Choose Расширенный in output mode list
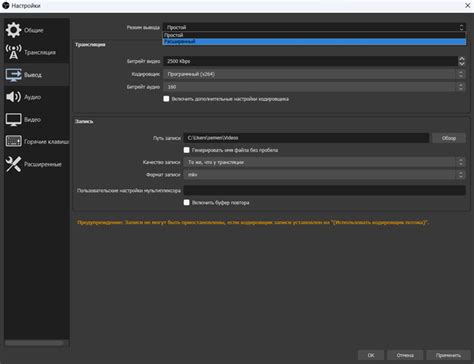This screenshot has width=474, height=364. pos(314,41)
